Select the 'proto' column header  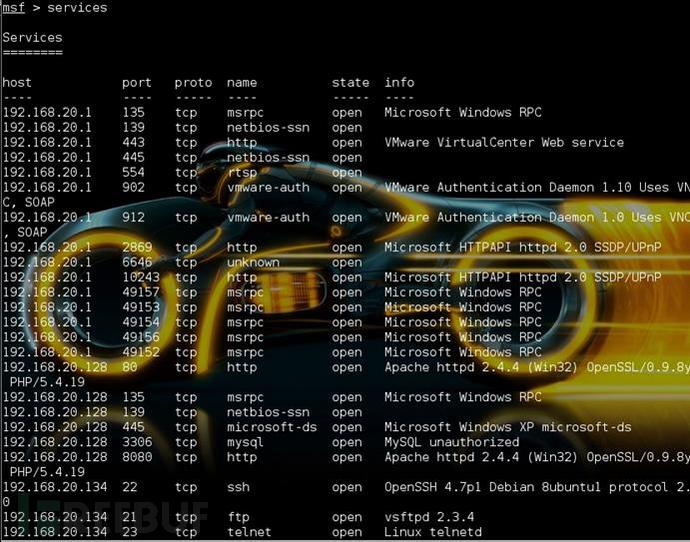pyautogui.click(x=193, y=83)
